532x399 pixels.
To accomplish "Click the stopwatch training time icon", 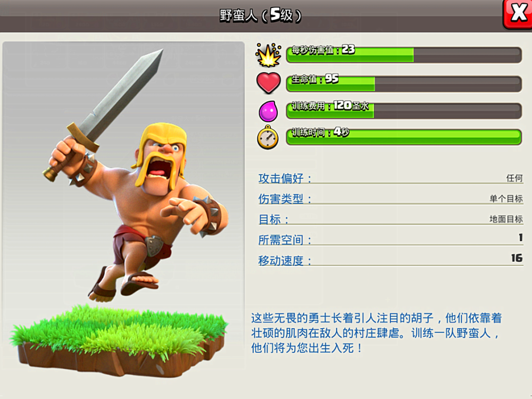I will tap(268, 137).
